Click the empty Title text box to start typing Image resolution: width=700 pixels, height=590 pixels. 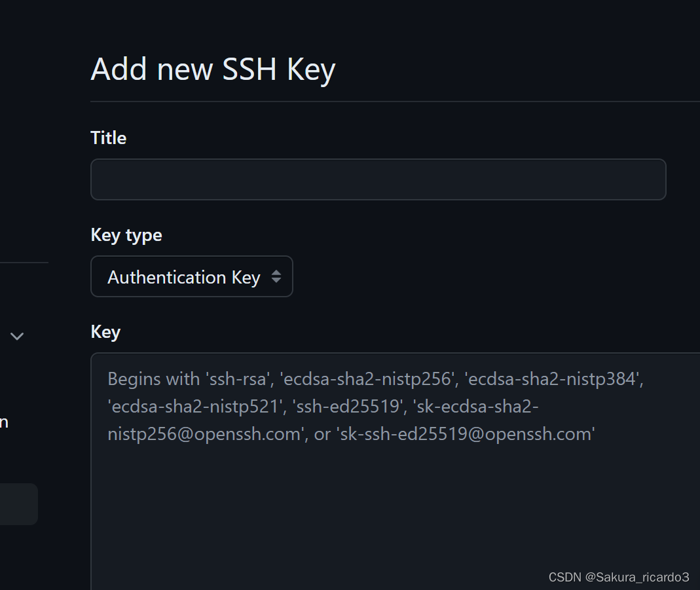(x=378, y=179)
